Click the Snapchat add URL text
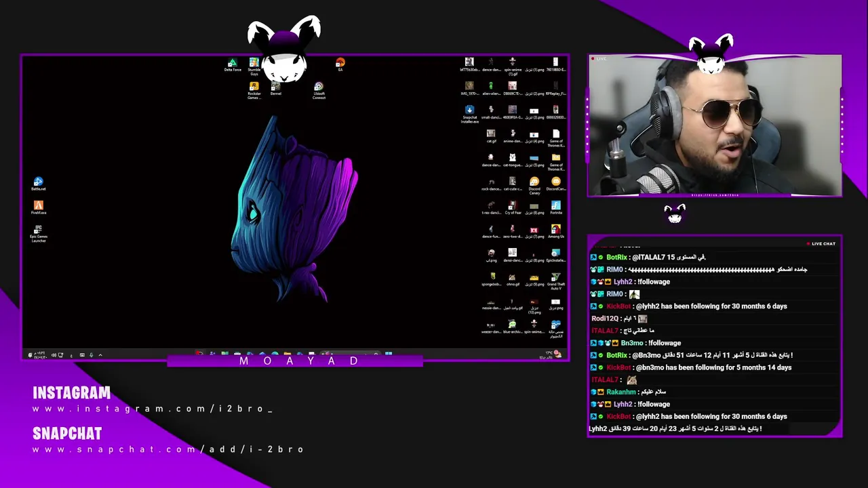This screenshot has height=488, width=868. point(168,449)
